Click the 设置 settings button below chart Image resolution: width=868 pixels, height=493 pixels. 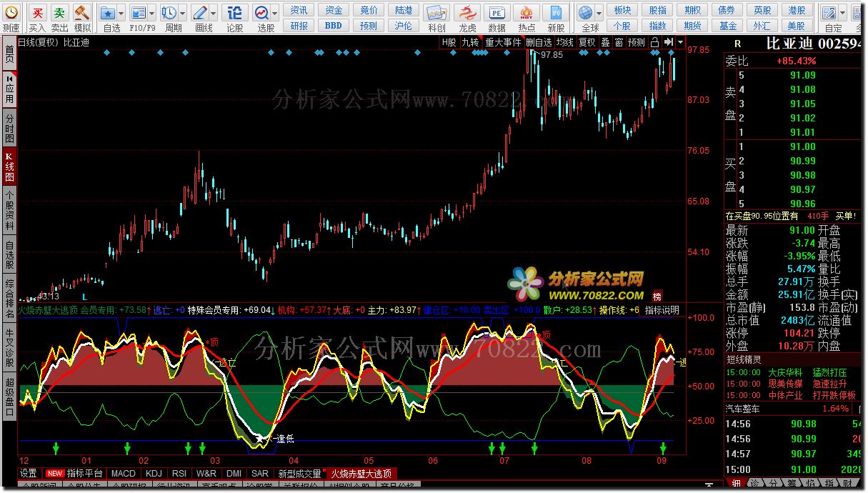click(x=29, y=473)
